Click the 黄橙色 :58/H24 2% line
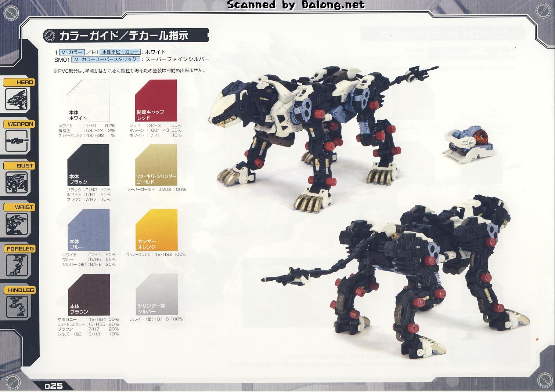Viewport: 555px width, 392px height. pyautogui.click(x=87, y=130)
